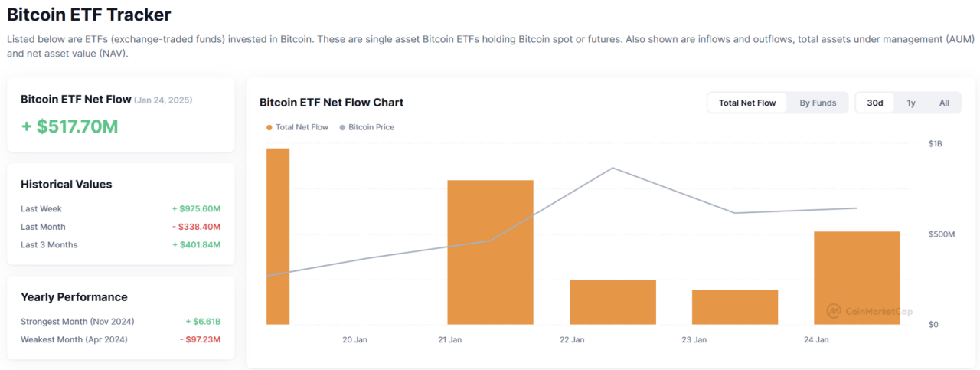Click the 21 Jan net flow bar
This screenshot has height=370, width=980.
click(490, 252)
